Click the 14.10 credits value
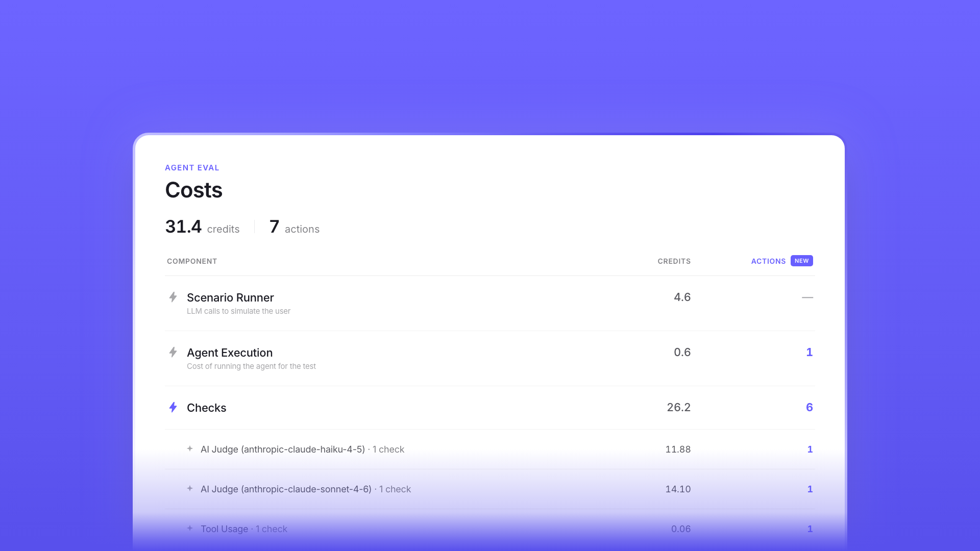Image resolution: width=980 pixels, height=551 pixels. click(678, 489)
